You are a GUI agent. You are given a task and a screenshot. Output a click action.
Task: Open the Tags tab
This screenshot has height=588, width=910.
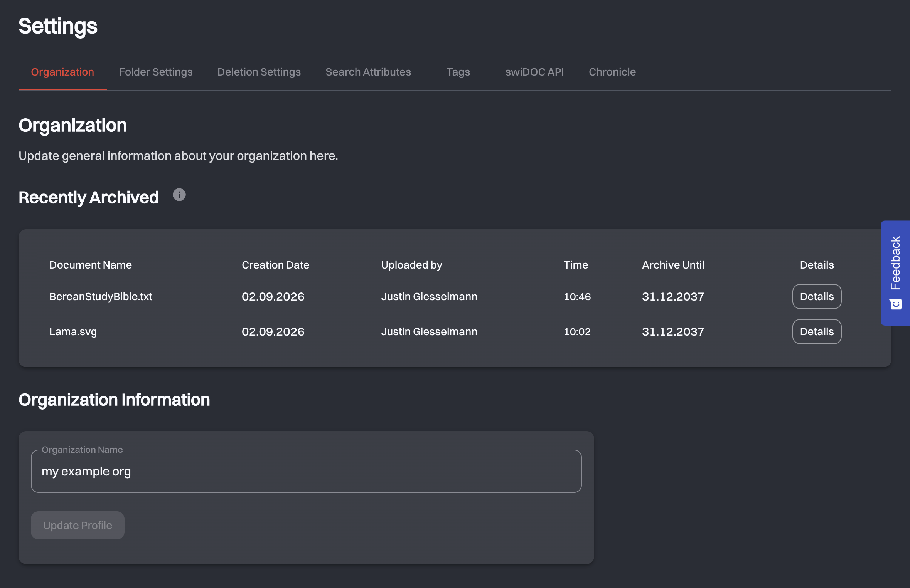pos(458,72)
